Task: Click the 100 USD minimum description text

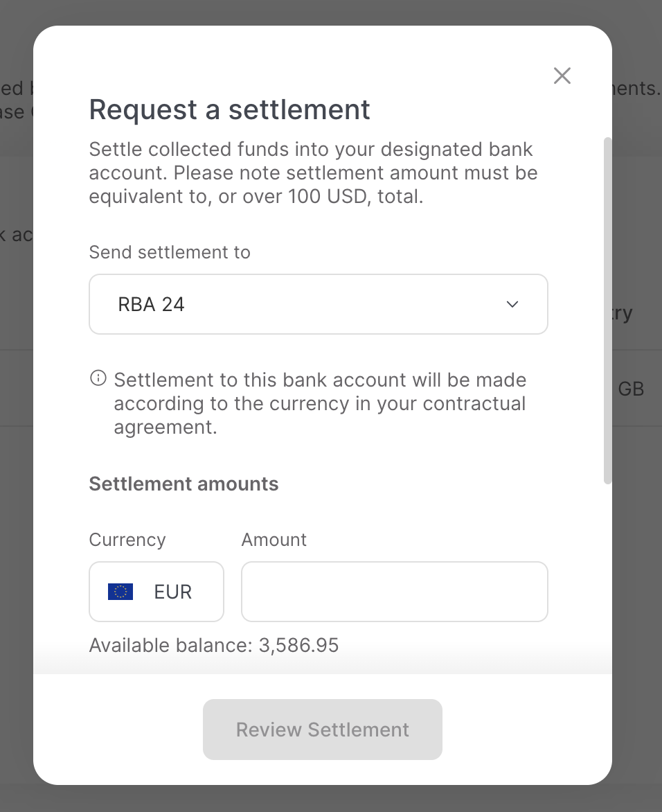Action: [313, 173]
